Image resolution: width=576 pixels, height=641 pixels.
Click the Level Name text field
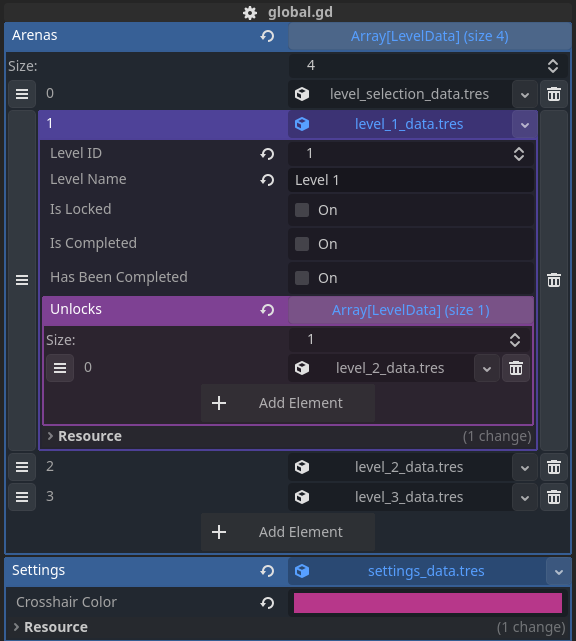pos(411,180)
